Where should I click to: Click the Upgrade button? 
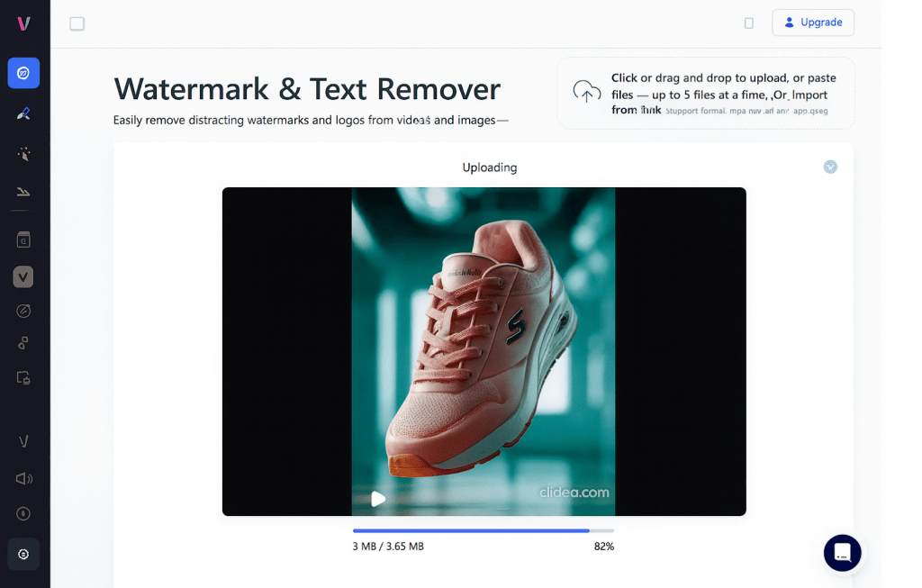click(812, 23)
